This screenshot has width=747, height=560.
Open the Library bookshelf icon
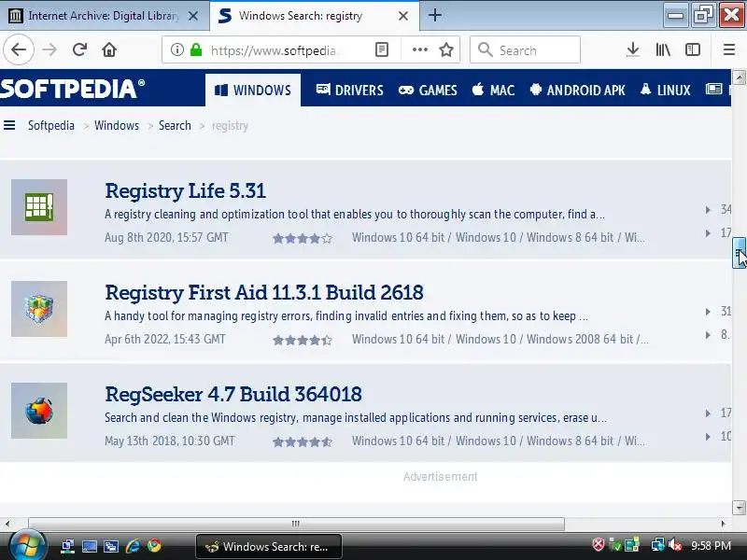663,49
